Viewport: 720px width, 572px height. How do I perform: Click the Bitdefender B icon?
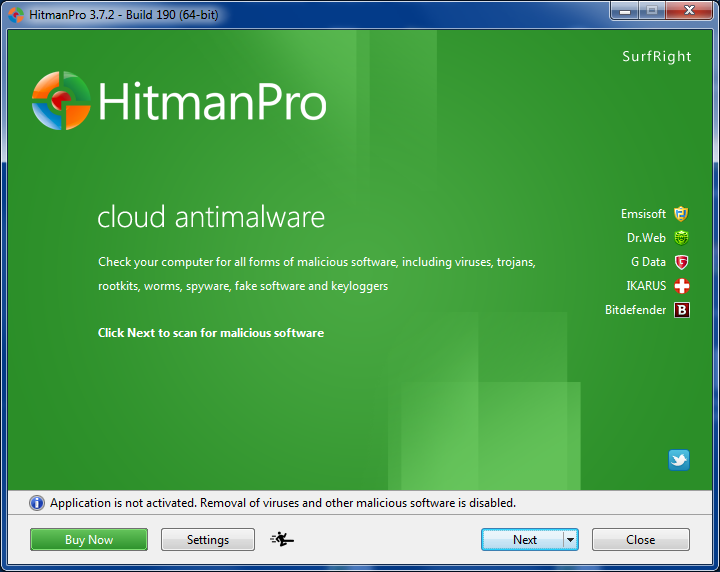point(681,310)
